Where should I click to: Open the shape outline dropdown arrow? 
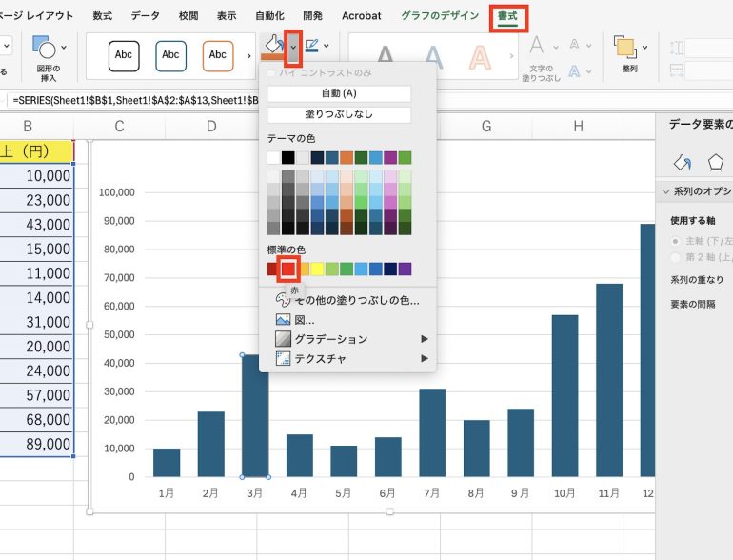coord(327,46)
